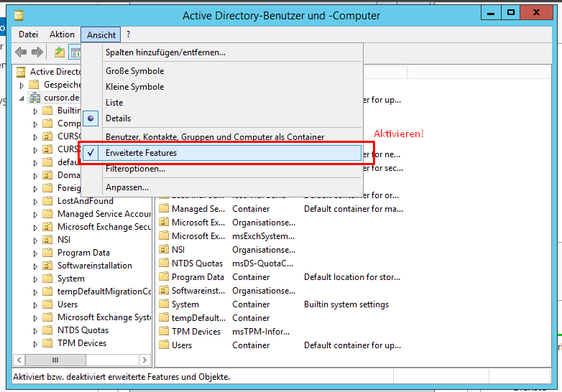Uncheck Erweiterte Features menu option

[141, 153]
